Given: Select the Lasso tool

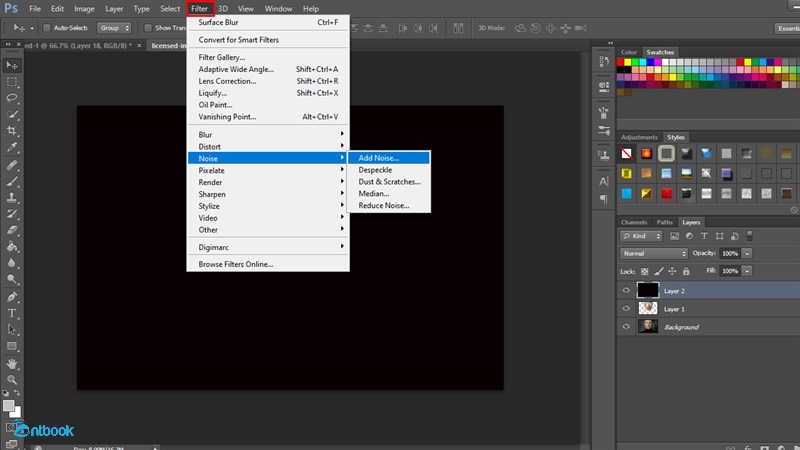Looking at the screenshot, I should (12, 98).
